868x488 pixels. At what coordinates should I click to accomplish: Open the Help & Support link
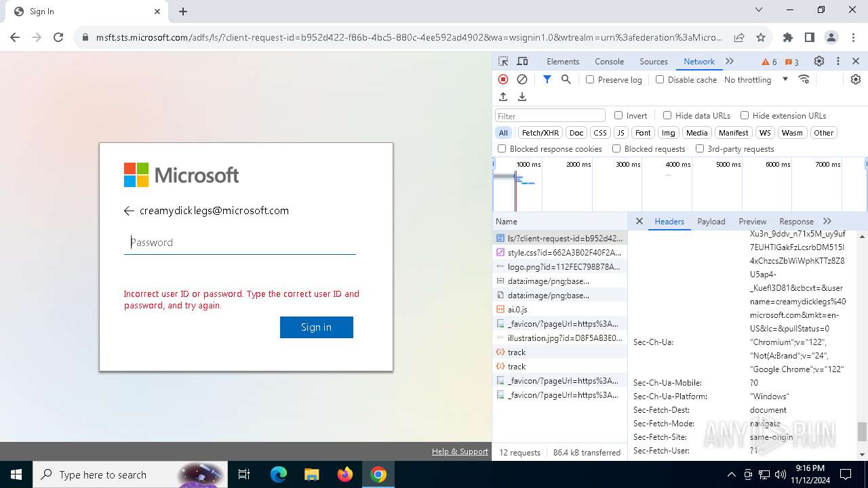coord(460,451)
